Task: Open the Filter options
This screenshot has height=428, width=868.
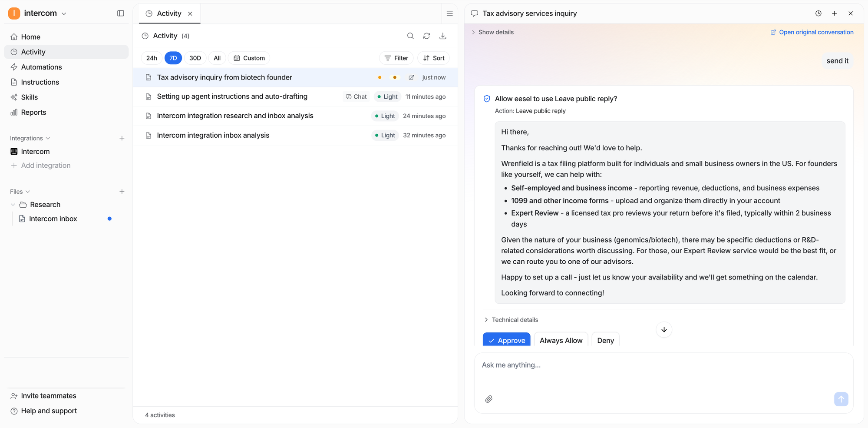Action: (396, 58)
